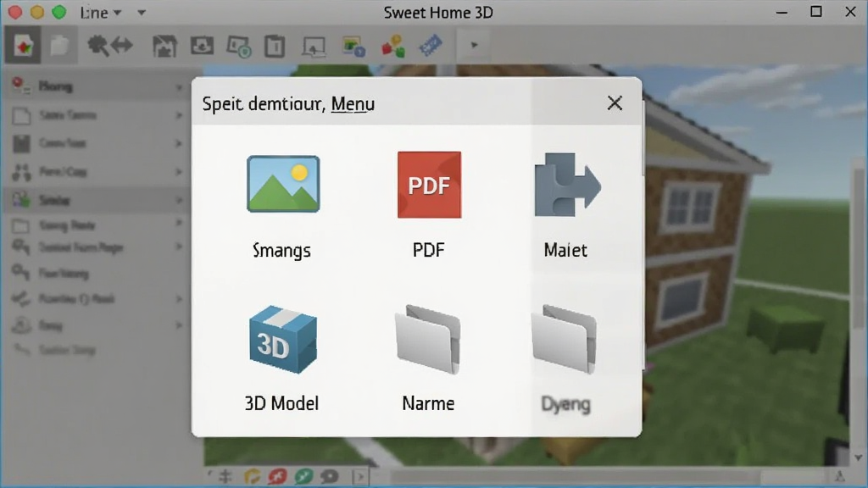
Task: Select the sidebar header row with red icon
Action: pyautogui.click(x=97, y=86)
